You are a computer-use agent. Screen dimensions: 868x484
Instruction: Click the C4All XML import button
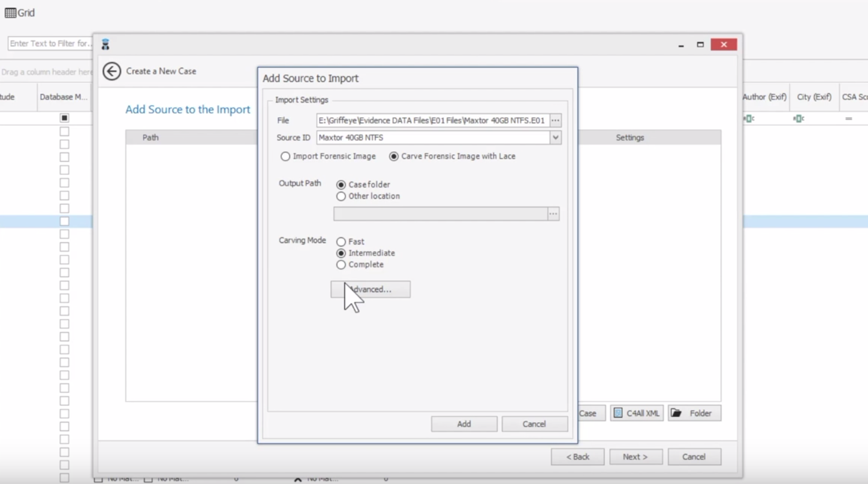[x=637, y=413]
